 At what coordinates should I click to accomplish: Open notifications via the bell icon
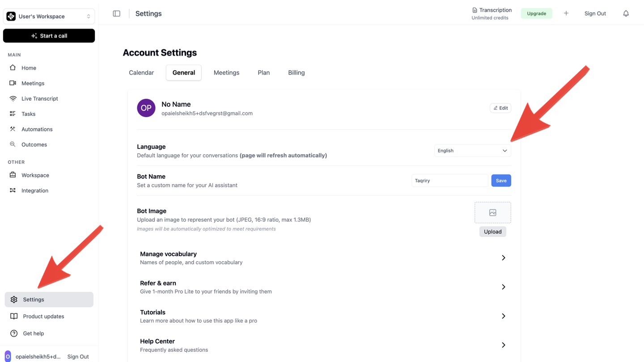[626, 13]
